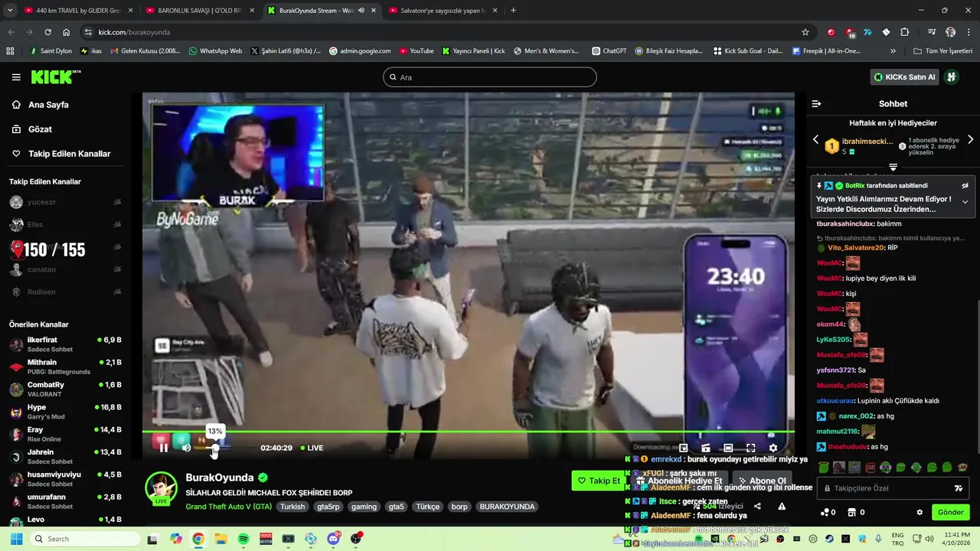Open browser extensions puzzle icon
Viewport: 980px width, 551px height.
pos(905,32)
